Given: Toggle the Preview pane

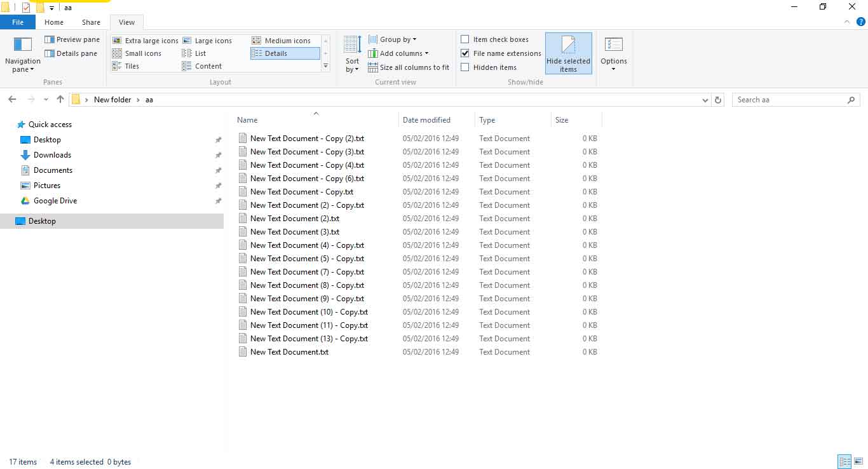Looking at the screenshot, I should (72, 39).
